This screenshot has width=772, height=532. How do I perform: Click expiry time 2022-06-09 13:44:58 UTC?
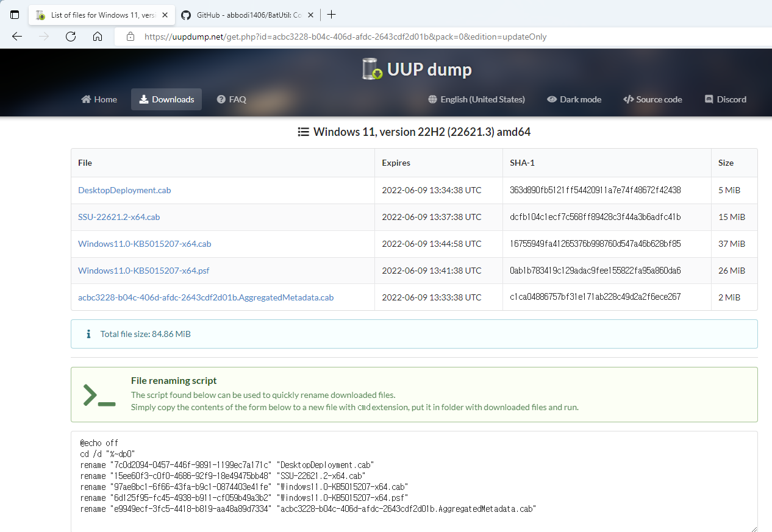click(432, 244)
